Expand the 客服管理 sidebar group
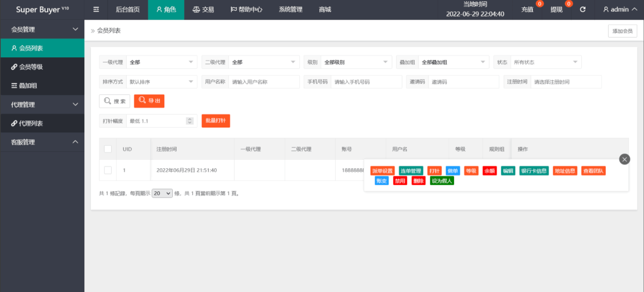 point(42,142)
